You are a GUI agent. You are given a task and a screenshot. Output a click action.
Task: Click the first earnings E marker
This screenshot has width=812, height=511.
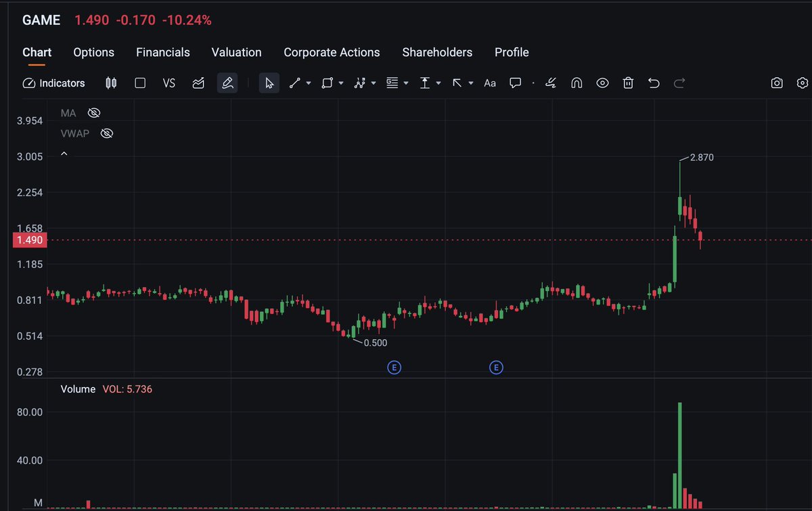[394, 368]
